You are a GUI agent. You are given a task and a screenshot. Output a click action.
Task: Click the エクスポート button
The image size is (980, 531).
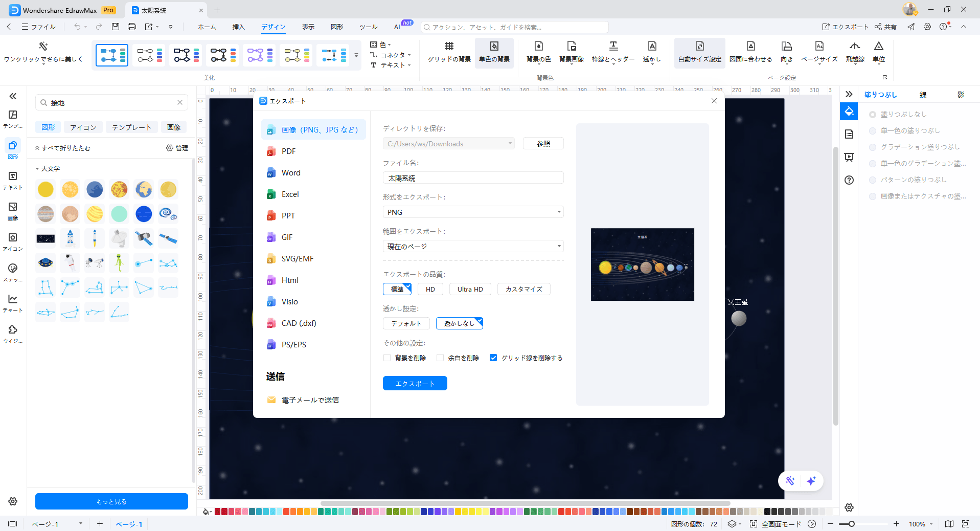(415, 383)
